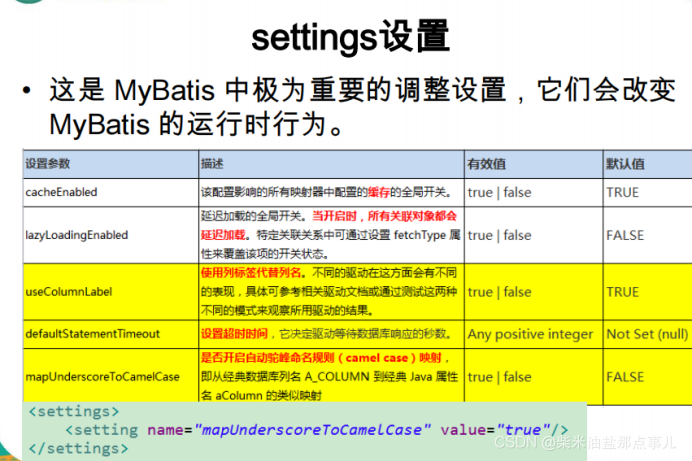Click the defaultStatementTimeout description '设置超时时间'
692x461 pixels.
tap(234, 334)
